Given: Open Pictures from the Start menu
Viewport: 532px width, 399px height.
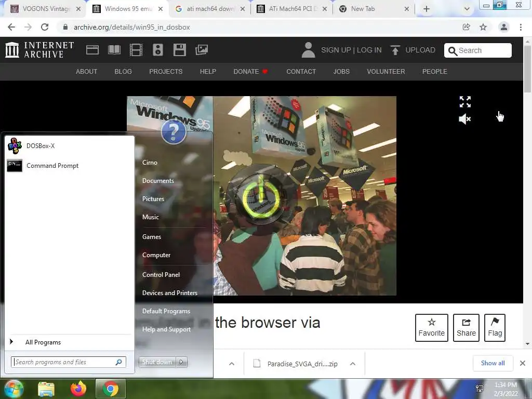Looking at the screenshot, I should [x=153, y=199].
